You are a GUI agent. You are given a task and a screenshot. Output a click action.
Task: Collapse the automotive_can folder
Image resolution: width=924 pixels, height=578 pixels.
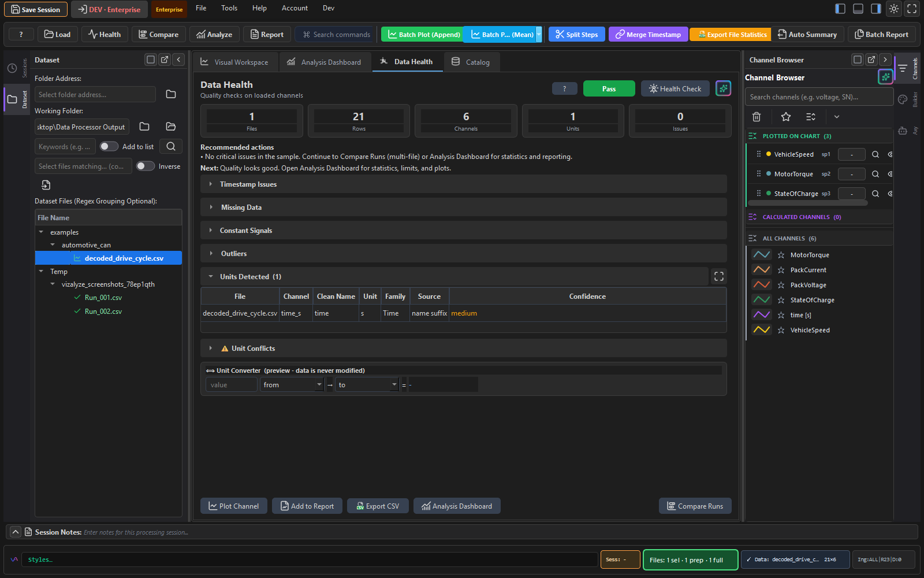[53, 245]
